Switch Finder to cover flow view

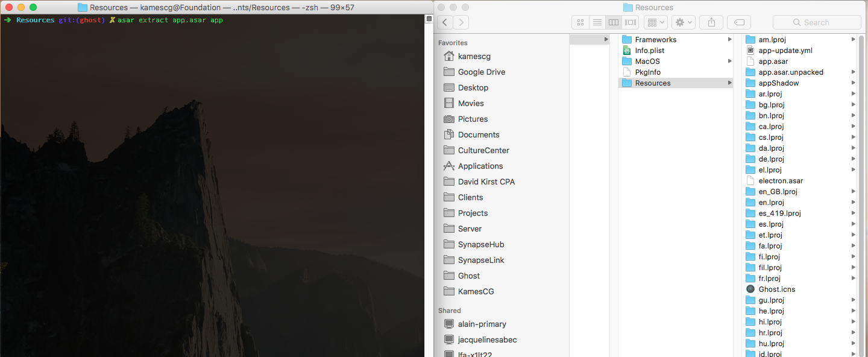point(631,22)
